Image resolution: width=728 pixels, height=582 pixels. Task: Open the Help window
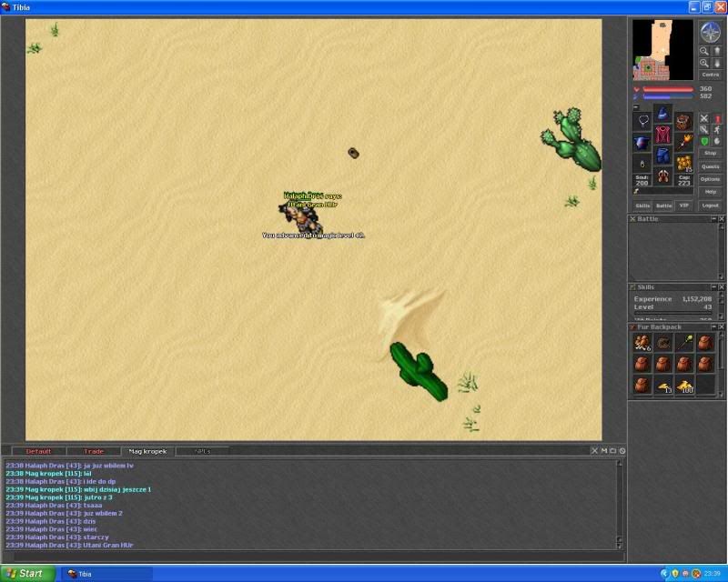pos(711,192)
